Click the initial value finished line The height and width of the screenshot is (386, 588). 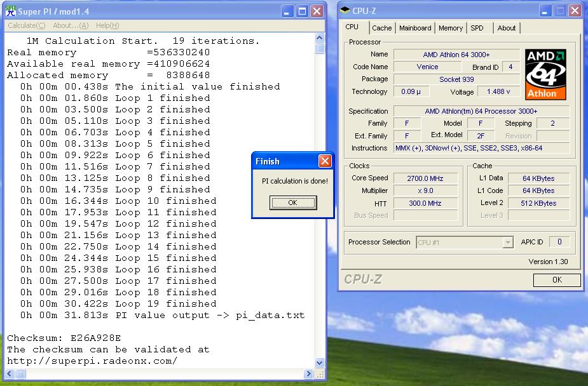[150, 86]
